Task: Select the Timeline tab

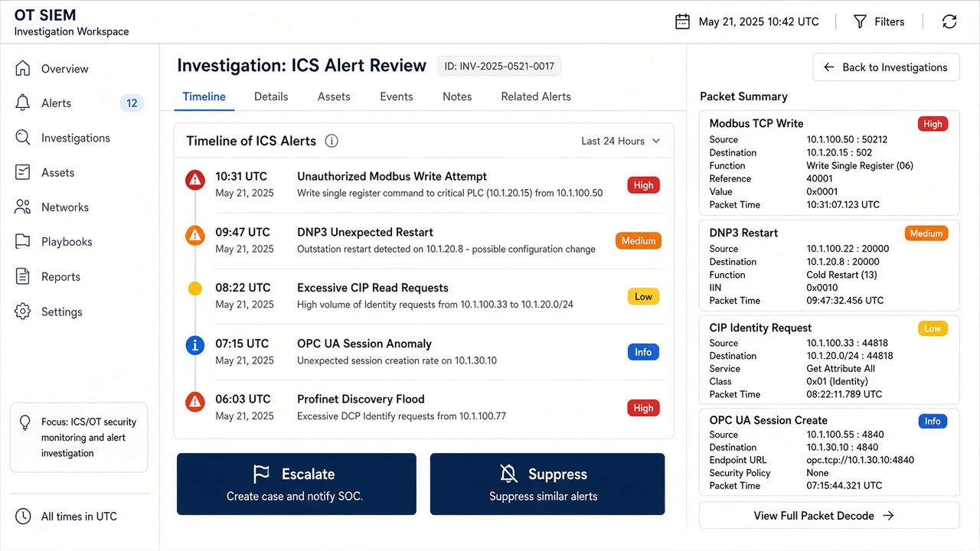Action: pyautogui.click(x=204, y=96)
